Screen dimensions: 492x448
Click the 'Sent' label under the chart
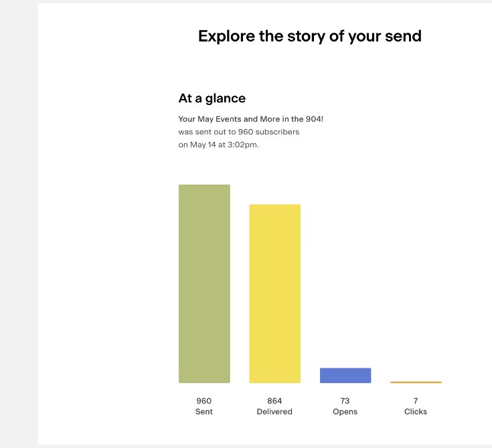[204, 412]
